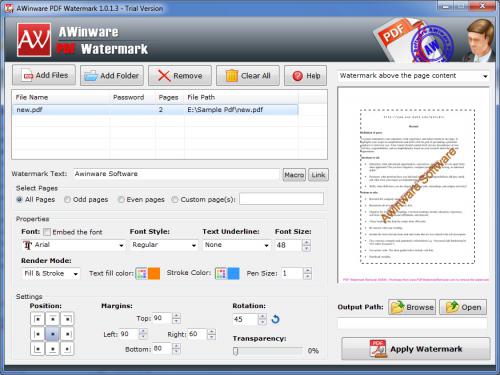Decrease the Pen Size value
Viewport: 500px width, 375px height.
click(x=308, y=276)
